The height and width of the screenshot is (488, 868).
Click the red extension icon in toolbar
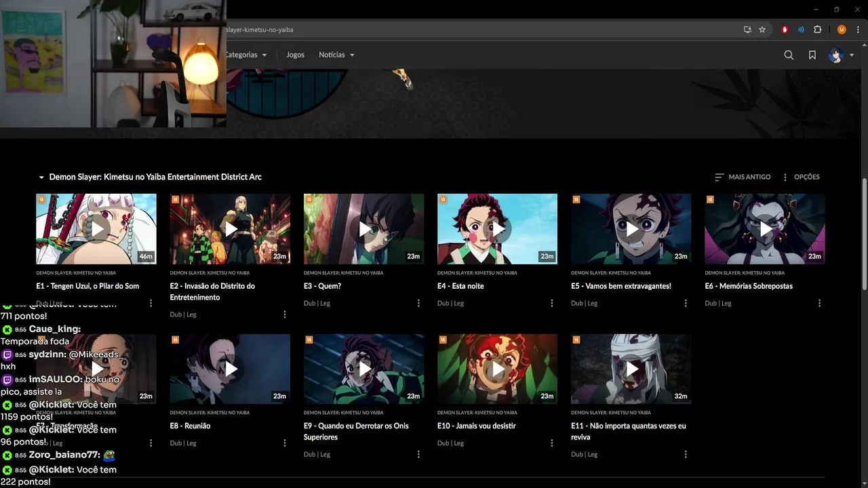(785, 30)
